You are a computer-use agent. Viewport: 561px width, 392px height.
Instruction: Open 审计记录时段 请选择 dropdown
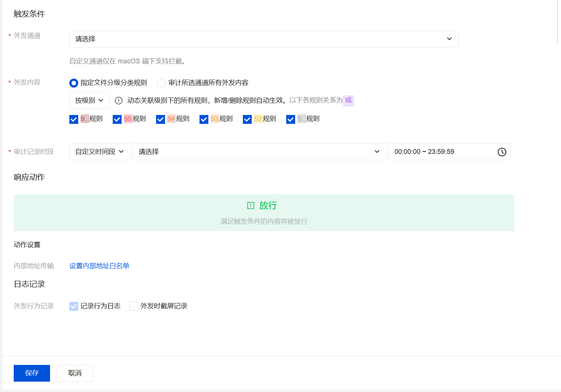[259, 152]
